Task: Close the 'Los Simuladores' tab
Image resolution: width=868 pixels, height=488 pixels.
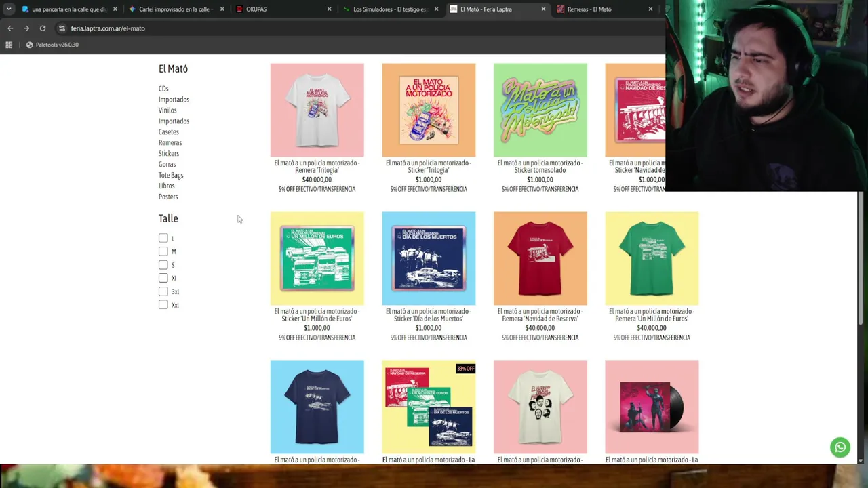Action: 436,9
